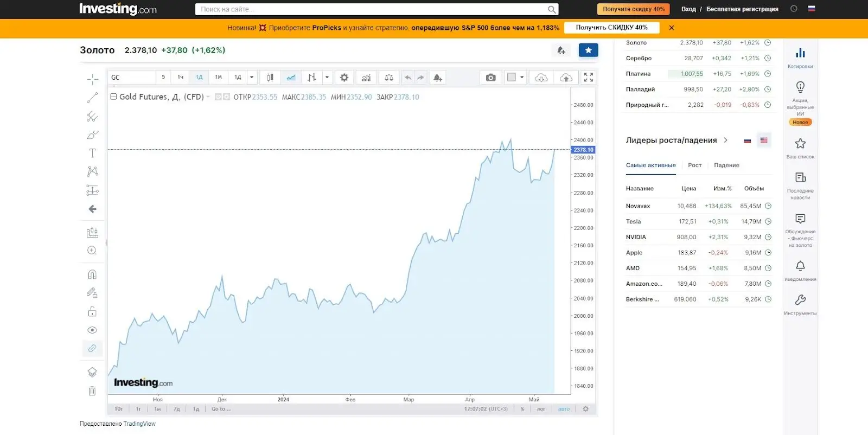Screen dimensions: 868x435
Task: Select the 1м date range
Action: click(157, 409)
